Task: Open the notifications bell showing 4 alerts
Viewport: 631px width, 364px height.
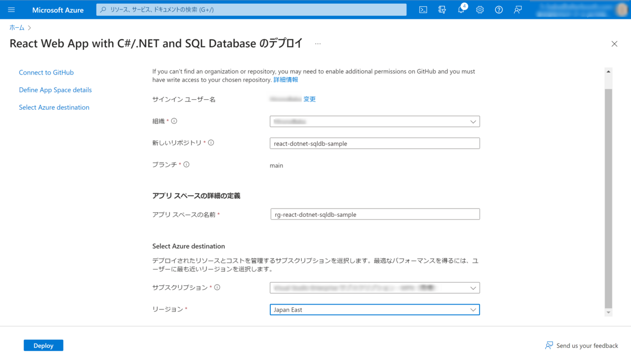Action: (x=461, y=9)
